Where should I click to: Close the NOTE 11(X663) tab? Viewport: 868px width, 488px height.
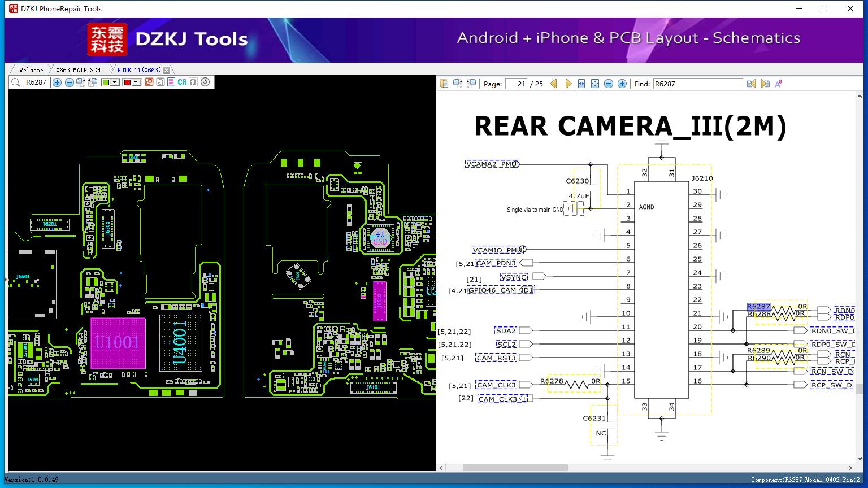click(x=166, y=69)
